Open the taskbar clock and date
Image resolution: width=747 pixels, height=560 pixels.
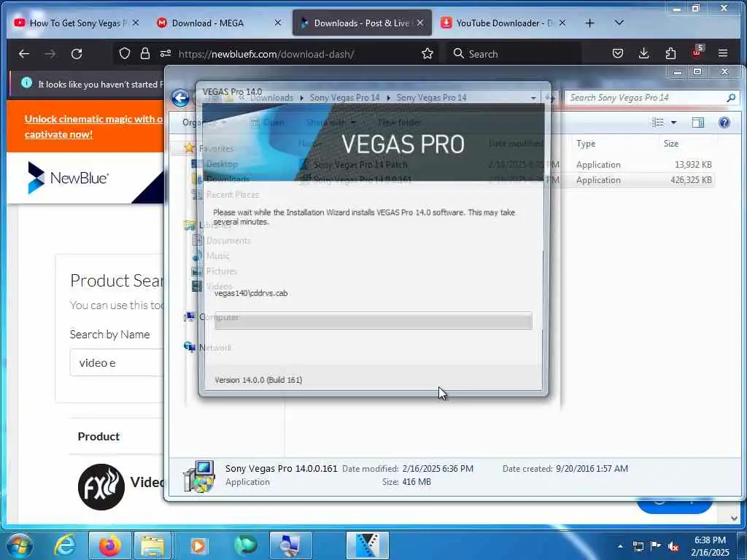(x=710, y=546)
